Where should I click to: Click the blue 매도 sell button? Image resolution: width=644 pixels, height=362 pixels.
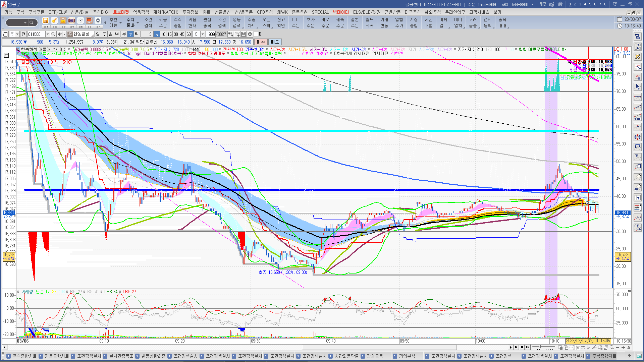click(275, 42)
